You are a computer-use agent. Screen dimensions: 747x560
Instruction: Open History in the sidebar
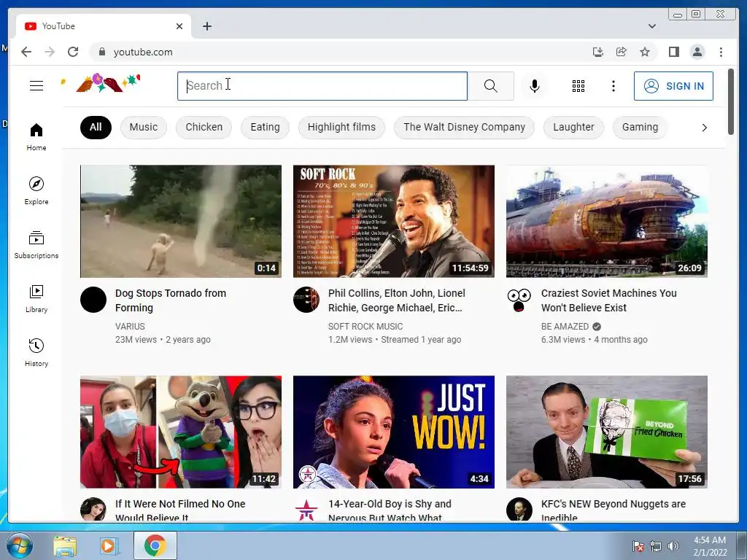click(x=36, y=352)
